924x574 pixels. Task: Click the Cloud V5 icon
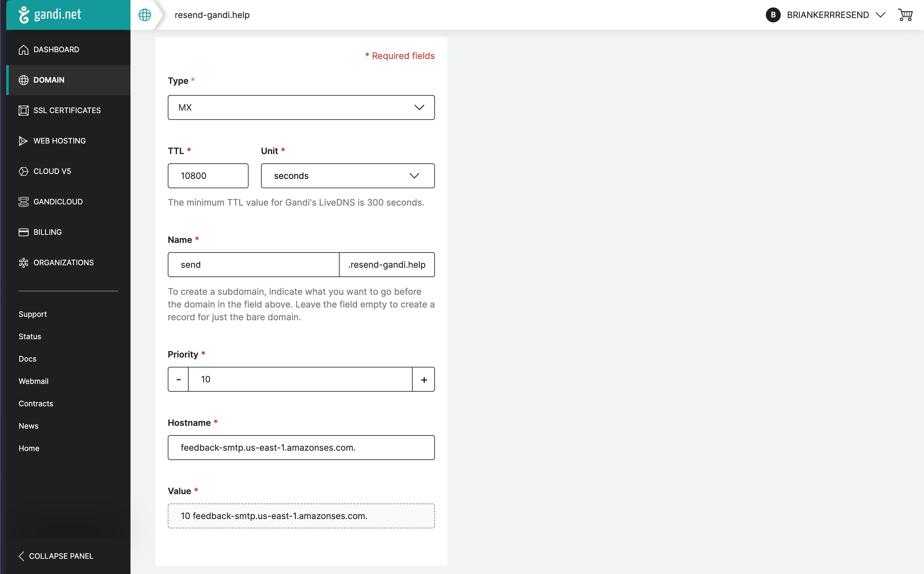pyautogui.click(x=24, y=171)
